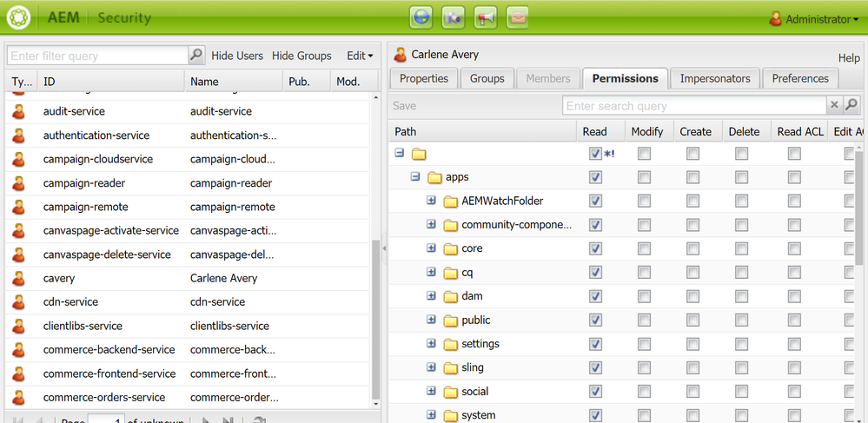The image size is (868, 423).
Task: Expand the dam node
Action: 432,295
